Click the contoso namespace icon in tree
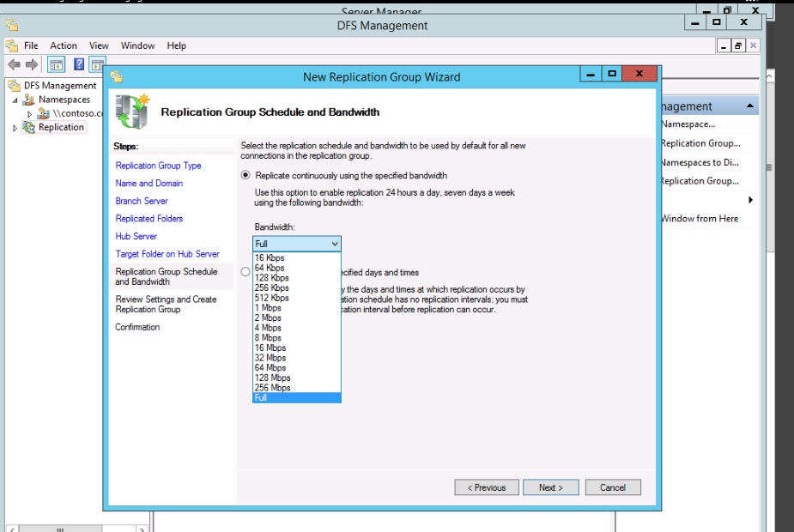 (44, 113)
